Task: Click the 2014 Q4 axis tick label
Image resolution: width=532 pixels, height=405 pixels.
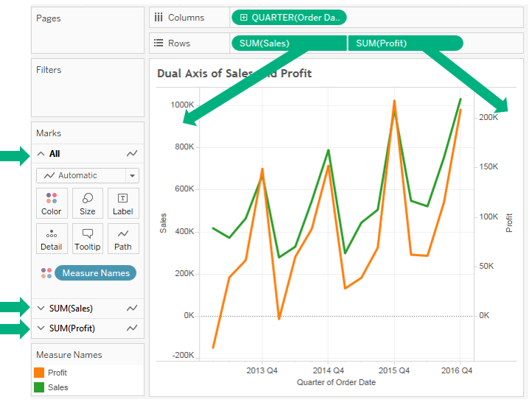Action: [x=328, y=370]
